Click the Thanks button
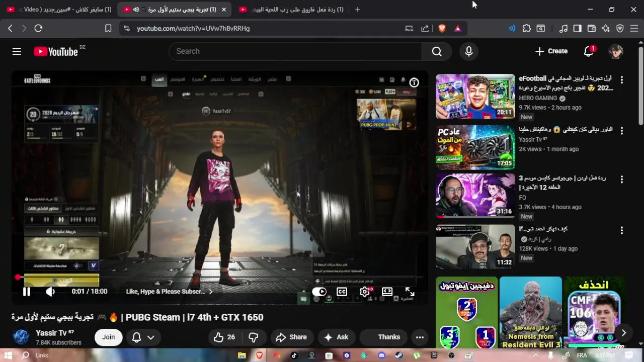Screen dimensions: 644x362 pyautogui.click(x=382, y=337)
